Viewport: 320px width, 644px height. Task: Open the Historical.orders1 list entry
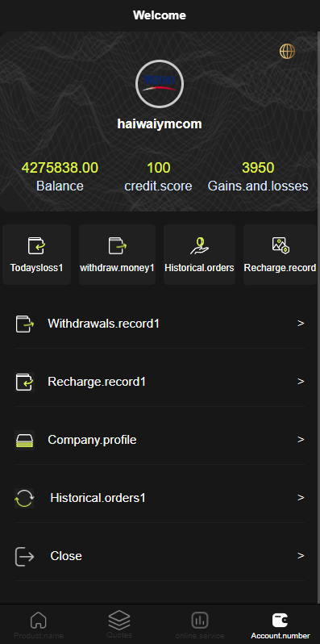pos(160,498)
